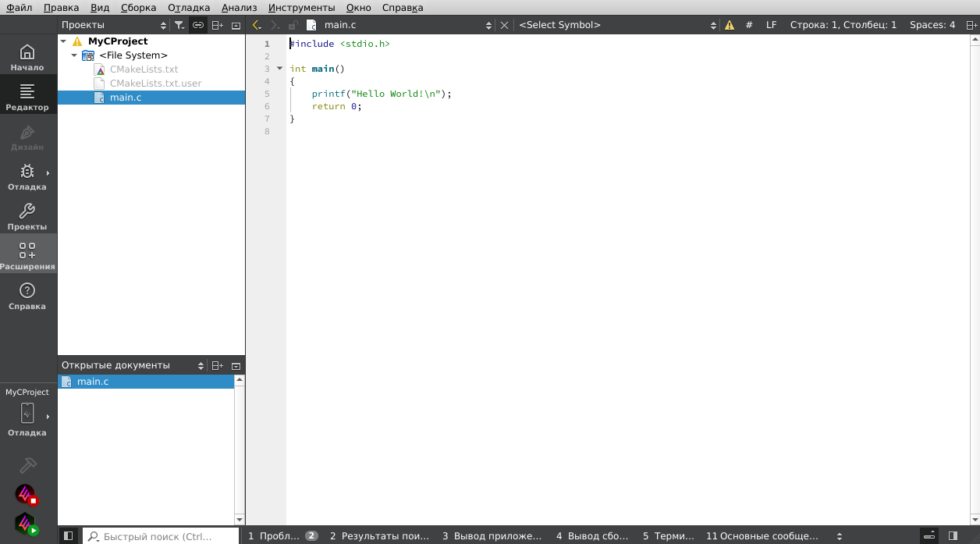Toggle synchronize with editor link icon
Image resolution: width=980 pixels, height=544 pixels.
(x=198, y=25)
